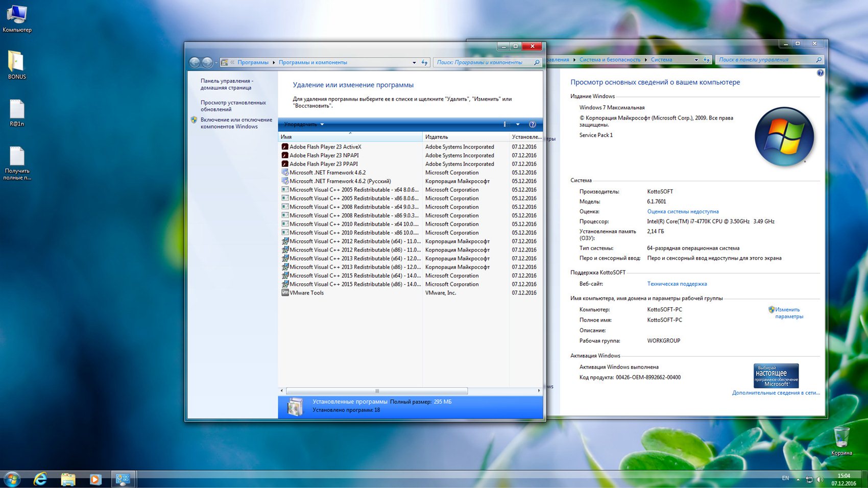The width and height of the screenshot is (868, 488).
Task: Open the Упорядочить dropdown menu
Action: pyautogui.click(x=304, y=124)
